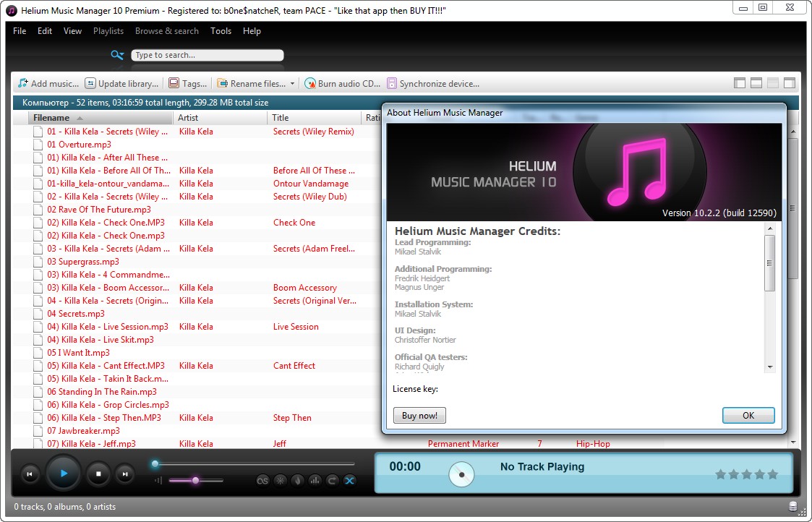812x522 pixels.
Task: Click the title 'Boom Accessory'
Action: click(x=305, y=288)
